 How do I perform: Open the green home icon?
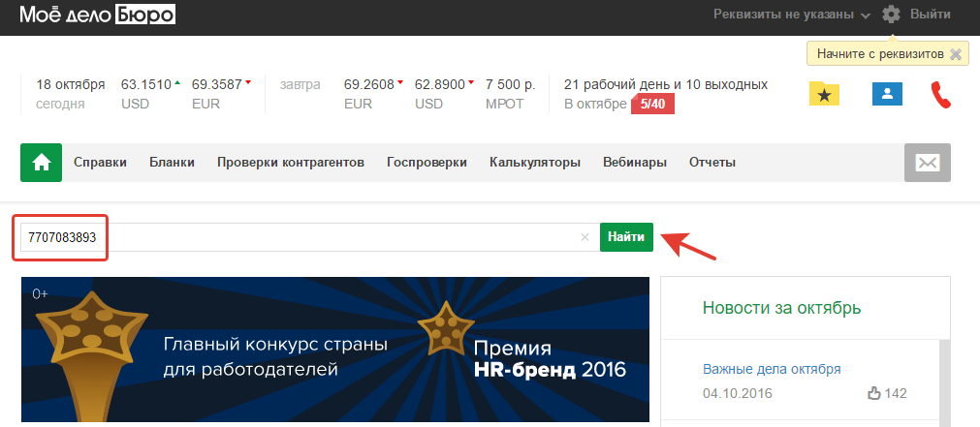click(42, 163)
